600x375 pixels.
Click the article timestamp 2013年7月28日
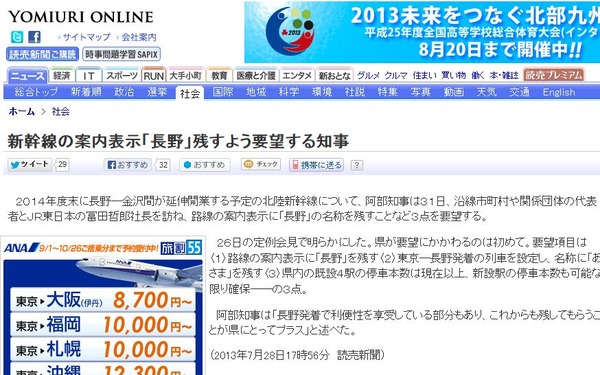[x=296, y=355]
